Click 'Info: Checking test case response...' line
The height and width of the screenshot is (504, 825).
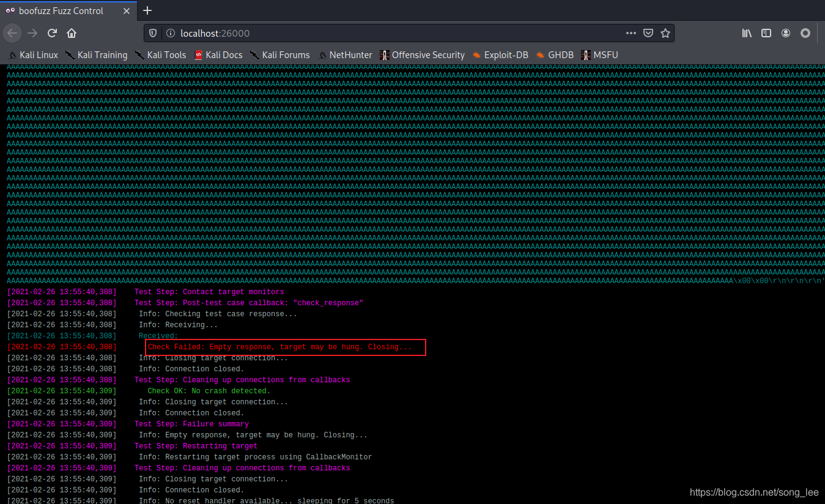(218, 314)
